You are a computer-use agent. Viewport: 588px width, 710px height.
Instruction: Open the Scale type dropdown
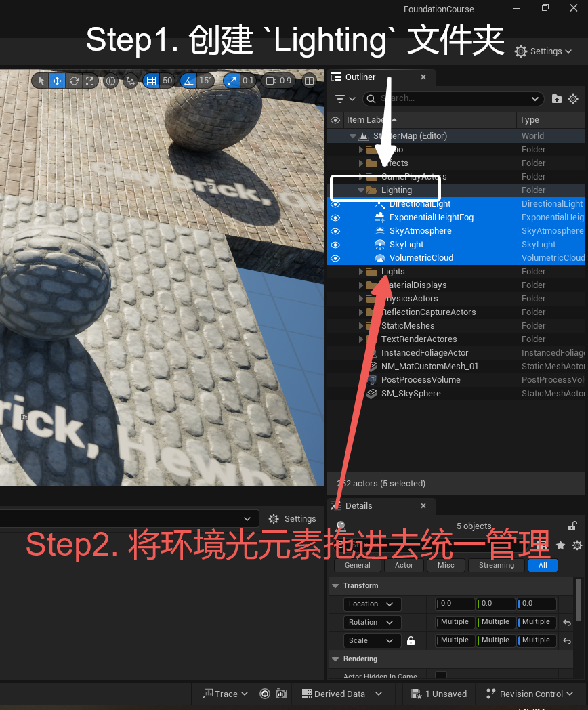pos(372,640)
